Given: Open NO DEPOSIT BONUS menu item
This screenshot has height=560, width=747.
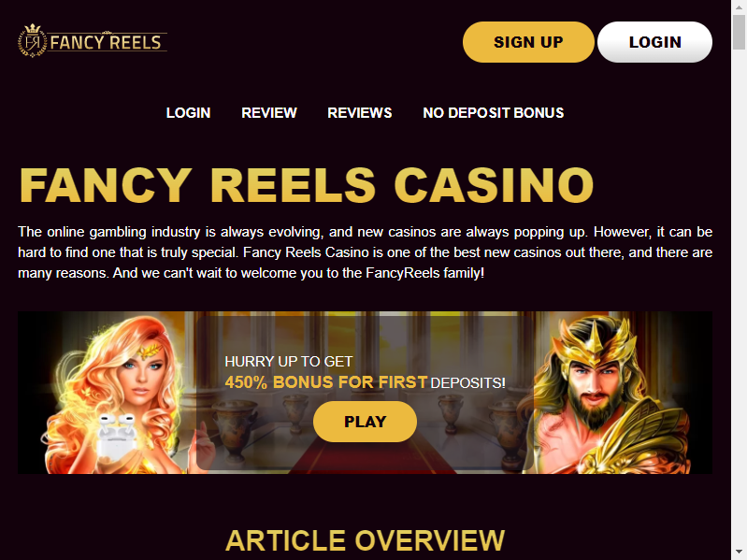Looking at the screenshot, I should click(493, 113).
